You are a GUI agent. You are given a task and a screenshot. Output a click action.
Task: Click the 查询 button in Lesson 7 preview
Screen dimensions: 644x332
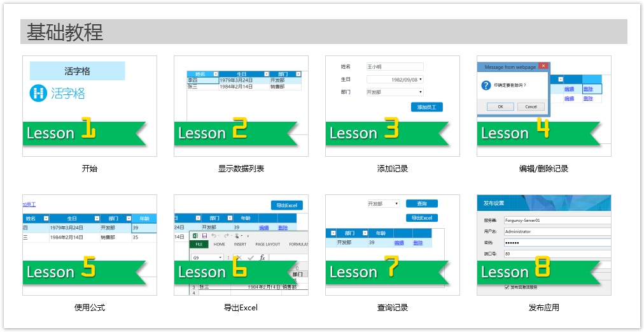422,204
